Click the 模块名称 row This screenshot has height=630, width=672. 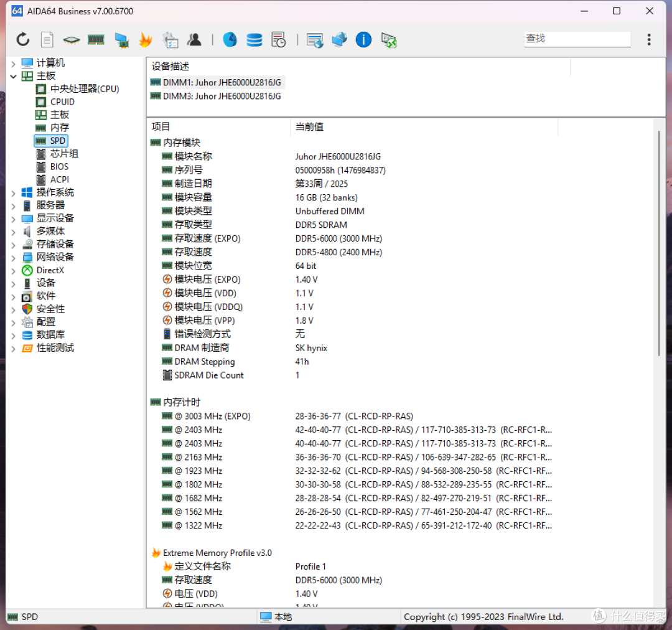[352, 156]
